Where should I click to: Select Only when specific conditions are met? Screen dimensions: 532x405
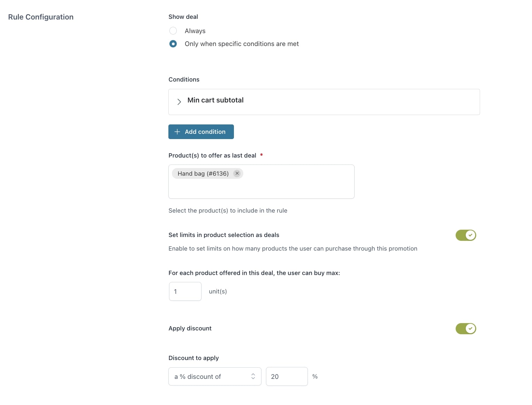173,44
